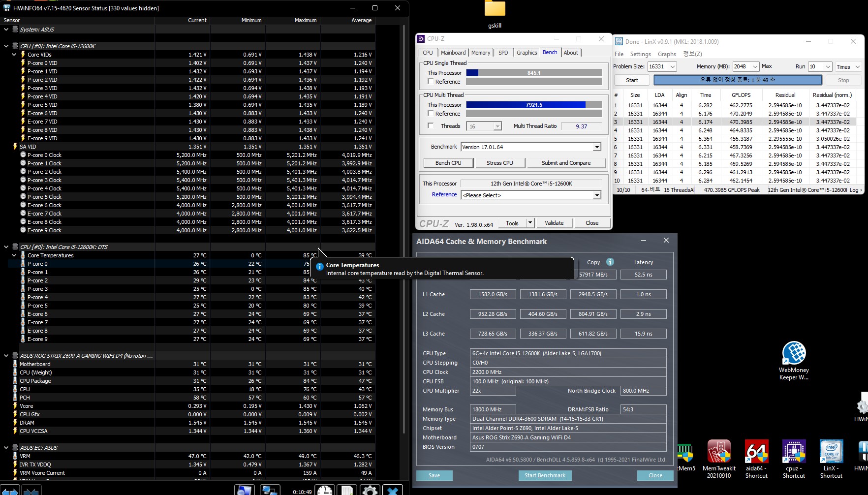Viewport: 868px width, 495px height.
Task: Launch the aida64 desktop shortcut
Action: pos(756,459)
